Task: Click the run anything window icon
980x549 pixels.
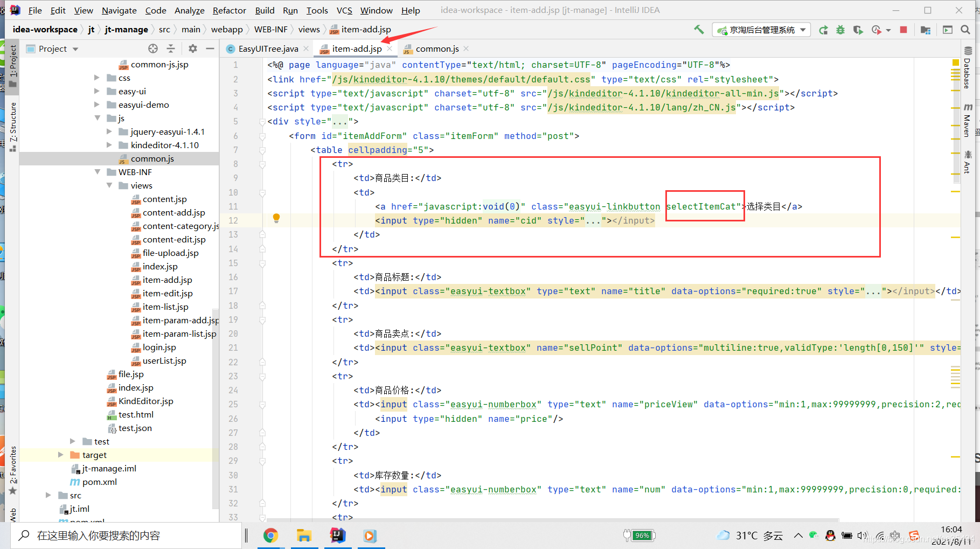Action: tap(948, 30)
